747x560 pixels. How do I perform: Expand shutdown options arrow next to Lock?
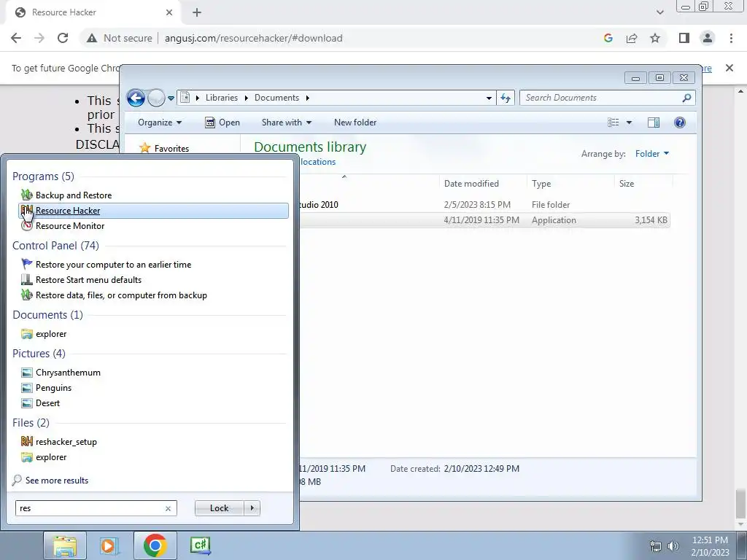[252, 508]
